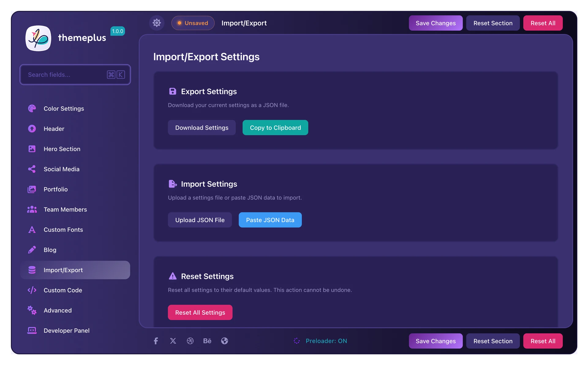Open the X (Twitter) footer icon

click(173, 341)
